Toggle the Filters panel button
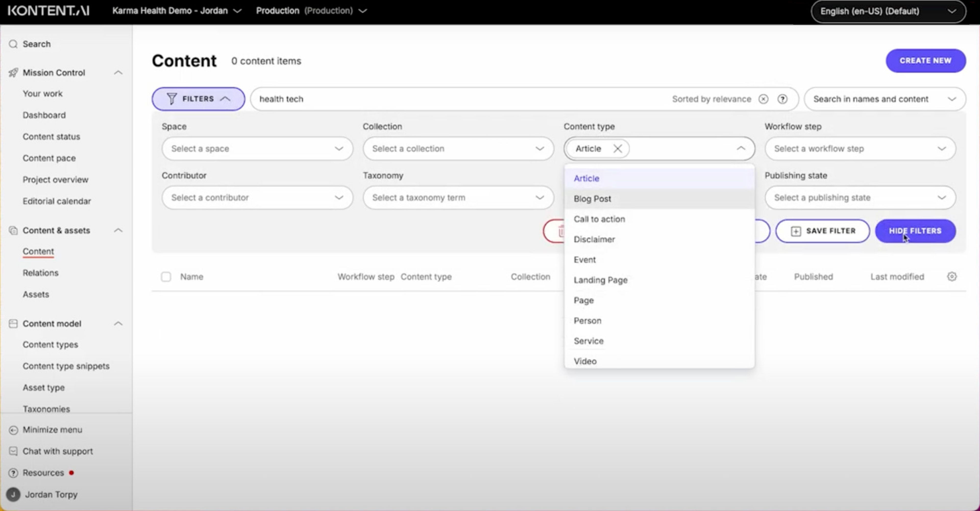 [198, 99]
